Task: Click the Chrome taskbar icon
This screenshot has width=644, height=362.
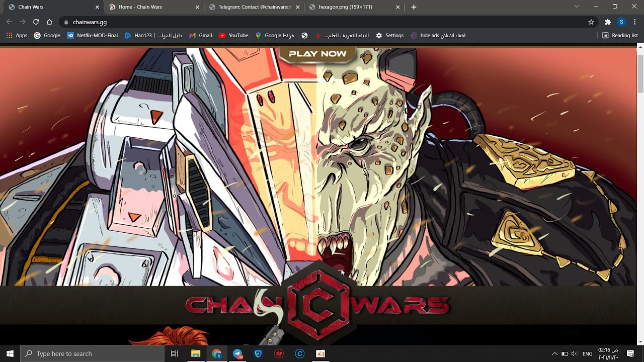Action: tap(217, 354)
